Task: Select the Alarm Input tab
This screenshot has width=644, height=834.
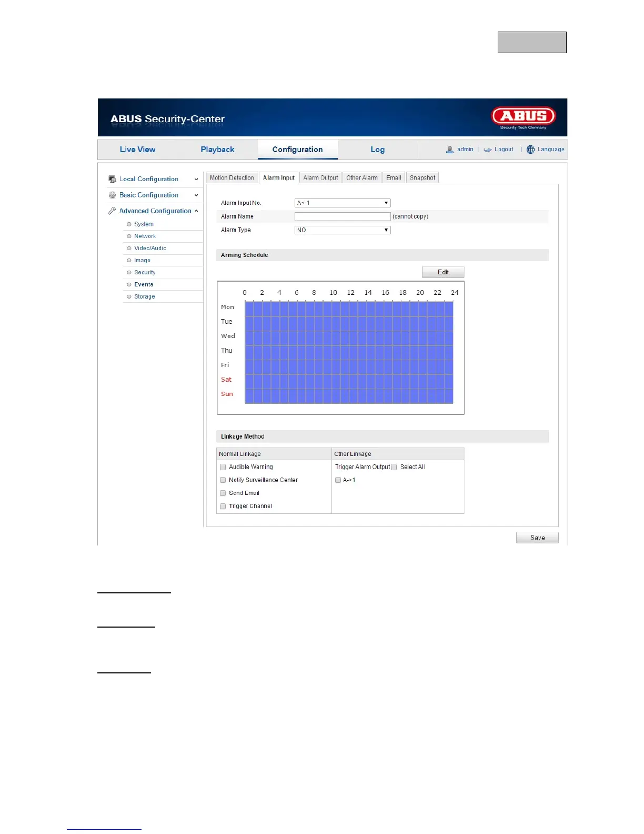Action: [279, 178]
